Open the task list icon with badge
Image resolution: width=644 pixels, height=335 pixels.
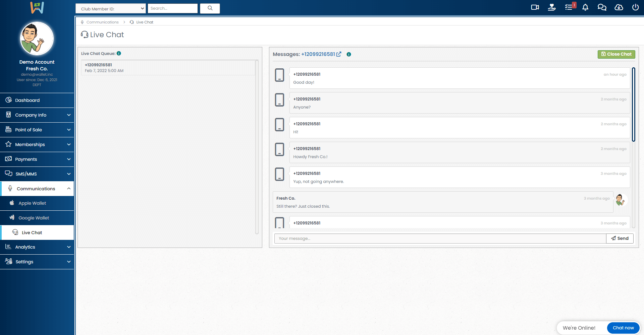click(569, 7)
